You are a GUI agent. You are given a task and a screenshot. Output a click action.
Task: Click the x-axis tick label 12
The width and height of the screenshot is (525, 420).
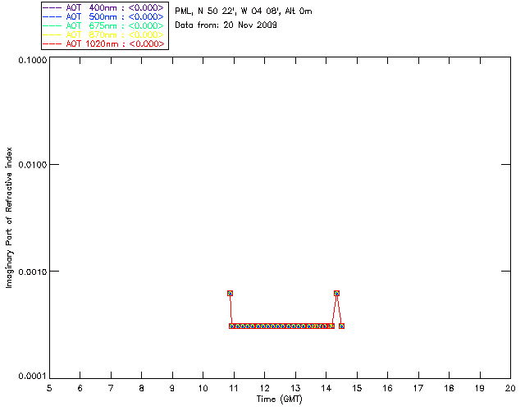[x=264, y=388]
